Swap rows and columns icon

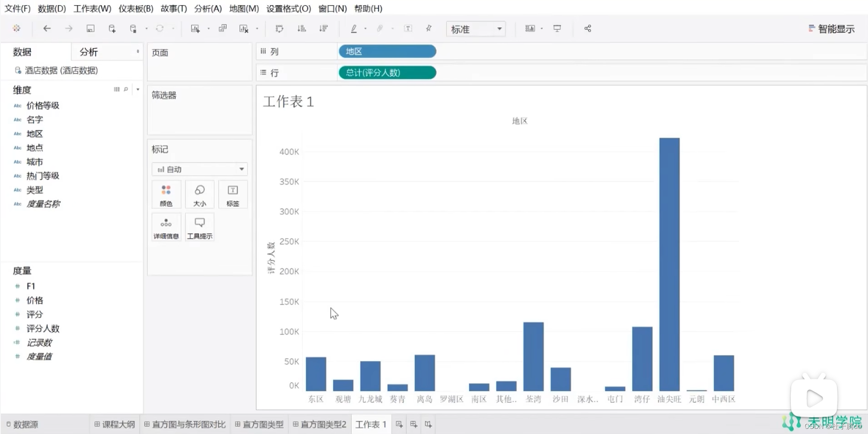coord(279,28)
